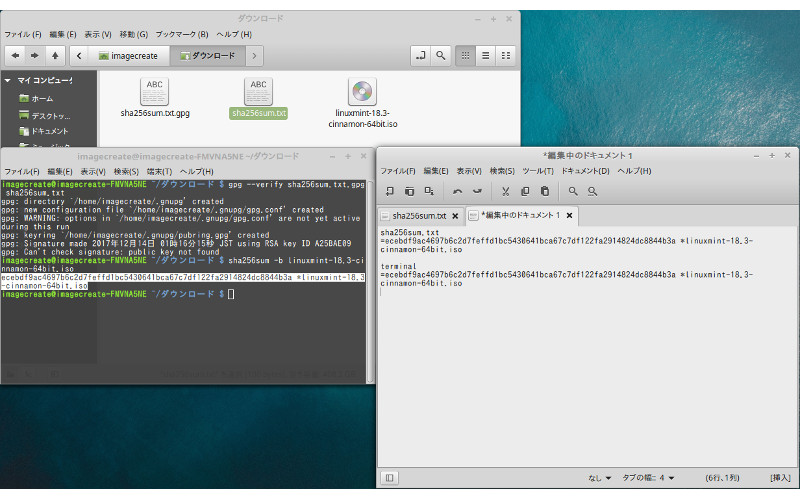Screen dimensions: 800x500
Task: Click ダウンロード path bar button
Action: tap(208, 56)
